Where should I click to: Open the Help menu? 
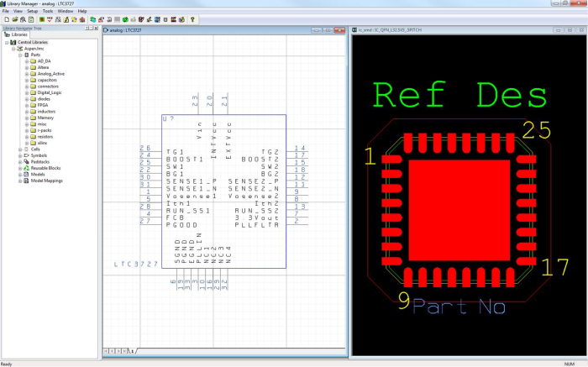click(x=82, y=11)
